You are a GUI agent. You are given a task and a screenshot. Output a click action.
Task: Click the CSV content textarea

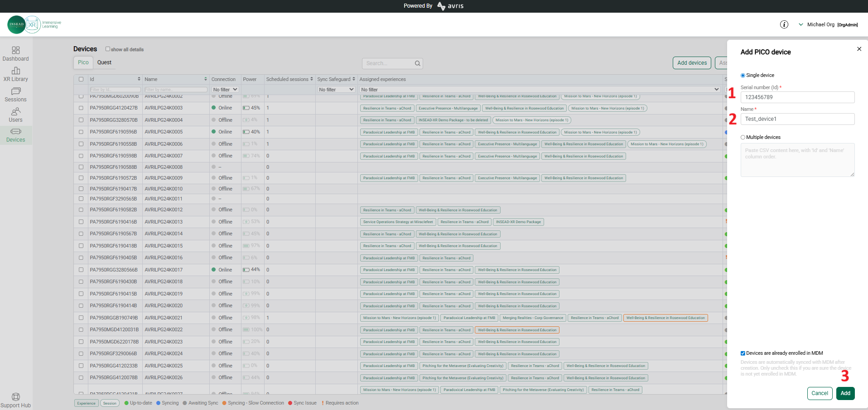point(797,160)
